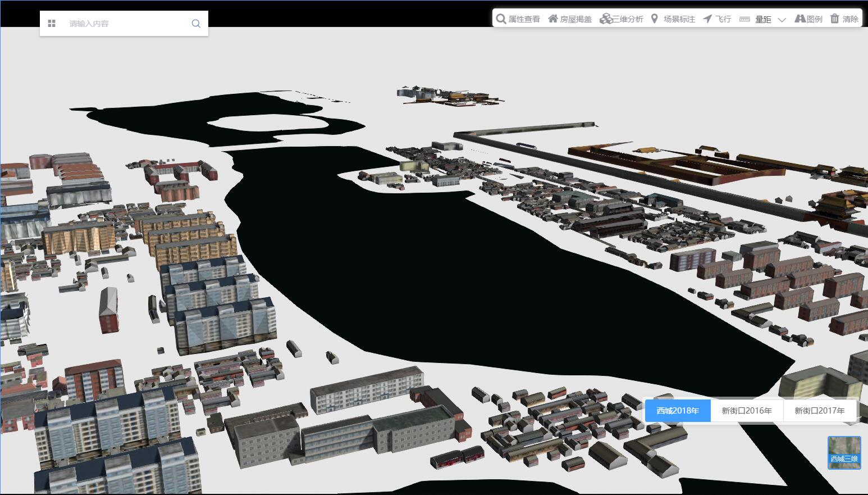The height and width of the screenshot is (495, 868).
Task: Expand the chevron arrow next to 量距
Action: click(x=782, y=20)
